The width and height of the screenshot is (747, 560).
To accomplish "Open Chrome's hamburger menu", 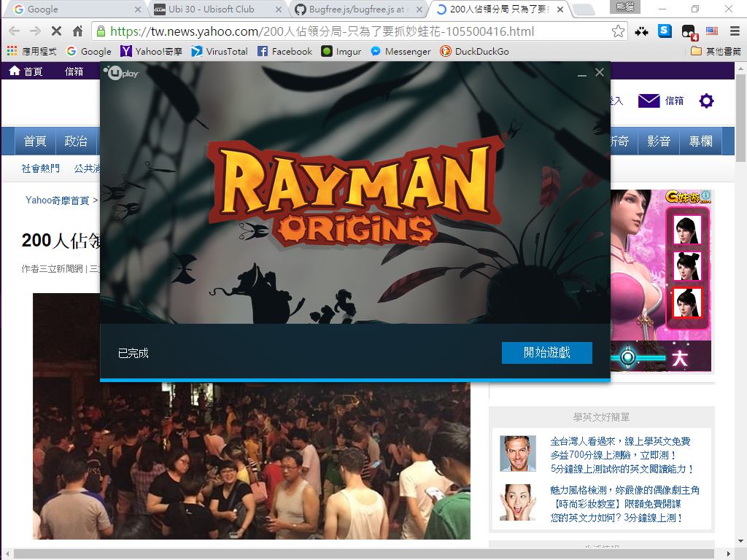I will point(732,31).
